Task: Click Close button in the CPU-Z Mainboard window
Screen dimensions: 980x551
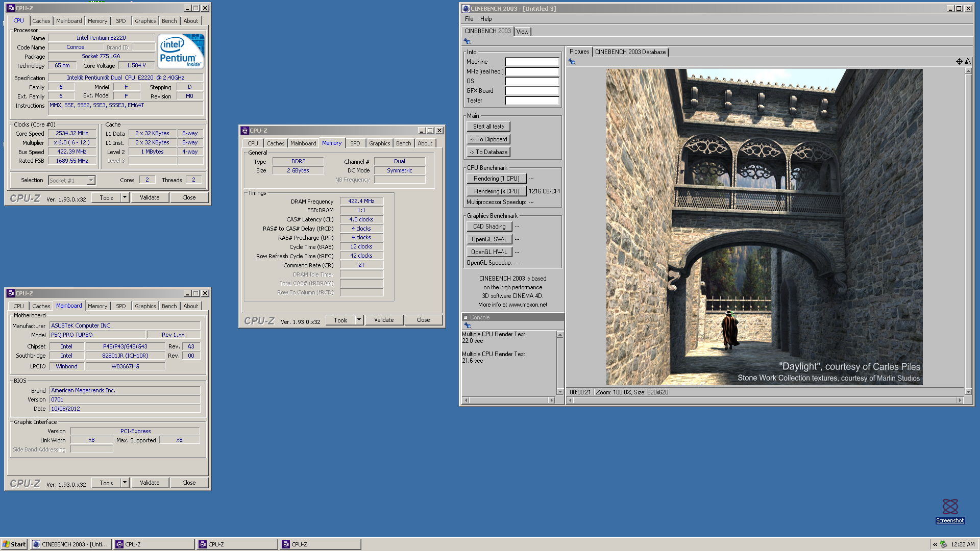Action: pos(189,483)
